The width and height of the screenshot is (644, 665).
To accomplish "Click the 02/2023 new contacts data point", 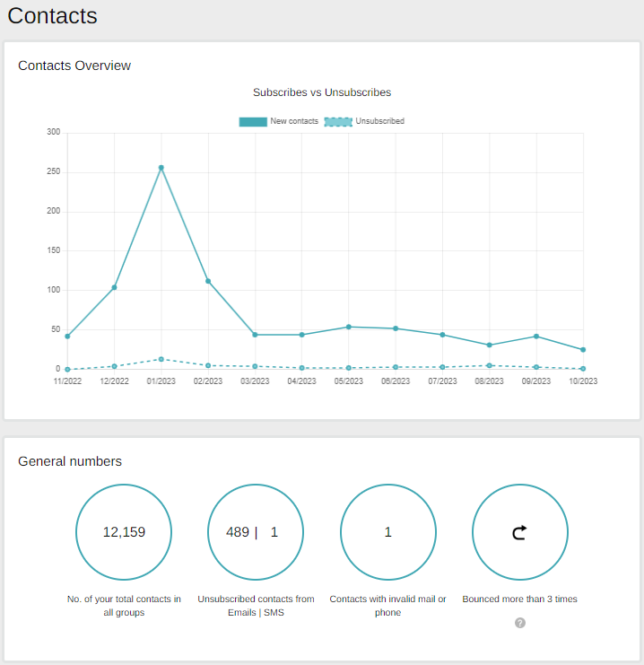I will (208, 281).
